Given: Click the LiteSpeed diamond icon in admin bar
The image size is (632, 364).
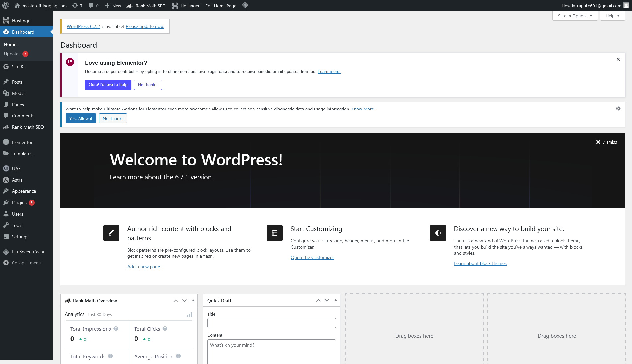Looking at the screenshot, I should (x=245, y=5).
